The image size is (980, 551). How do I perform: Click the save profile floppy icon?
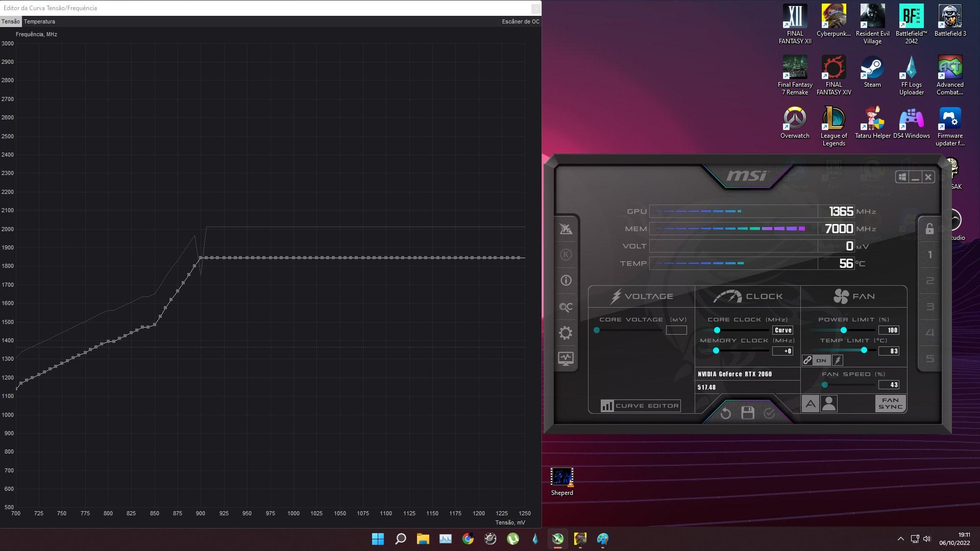tap(748, 413)
